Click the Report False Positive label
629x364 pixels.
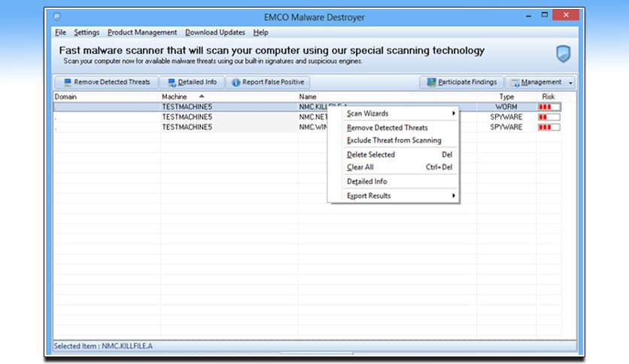pyautogui.click(x=273, y=82)
